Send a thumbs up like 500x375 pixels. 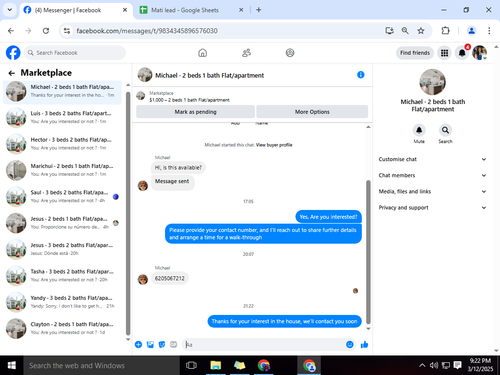click(364, 344)
